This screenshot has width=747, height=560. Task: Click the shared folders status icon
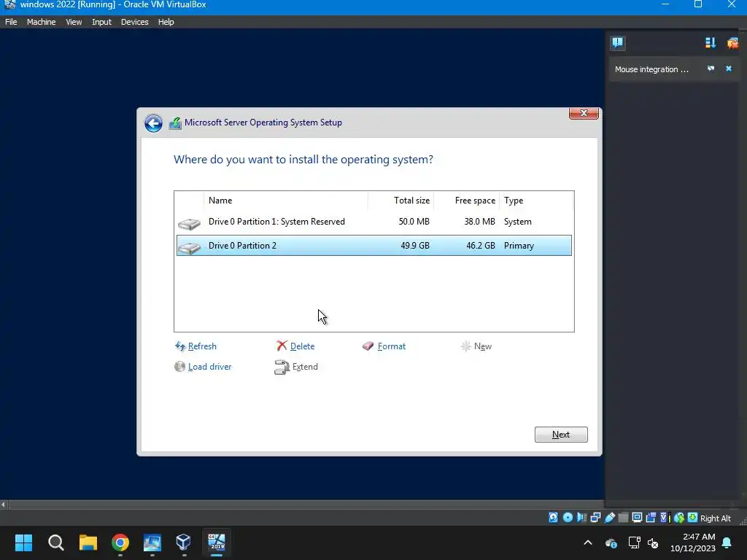pos(623,518)
